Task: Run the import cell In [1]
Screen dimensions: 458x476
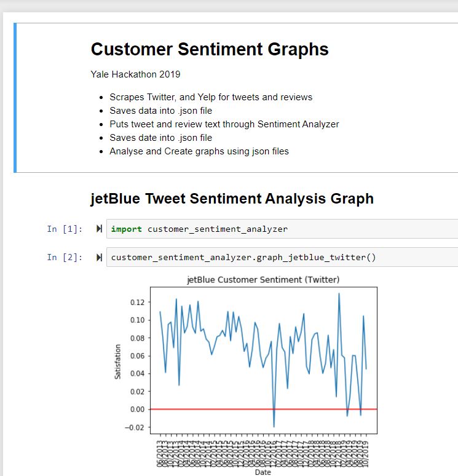Action: [99, 229]
